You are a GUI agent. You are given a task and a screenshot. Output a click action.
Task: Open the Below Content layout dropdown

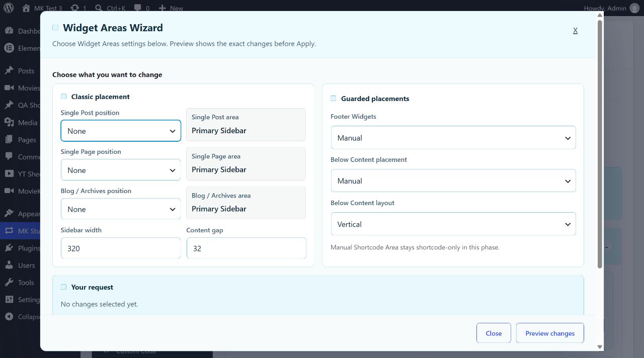453,224
